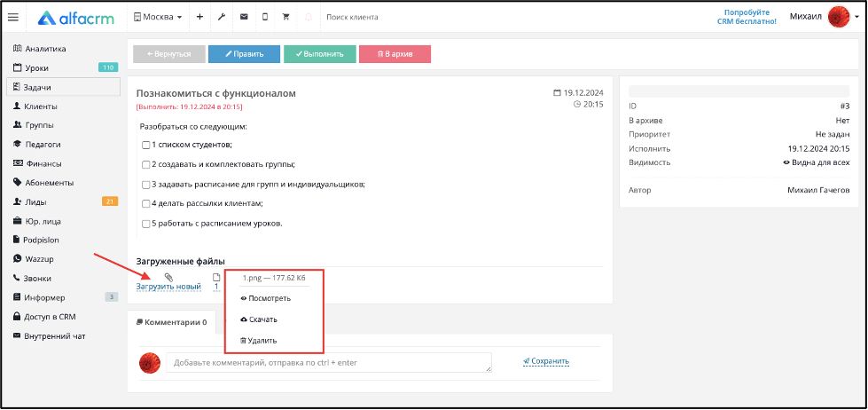
Task: Open Лиды in the sidebar
Action: (30, 201)
